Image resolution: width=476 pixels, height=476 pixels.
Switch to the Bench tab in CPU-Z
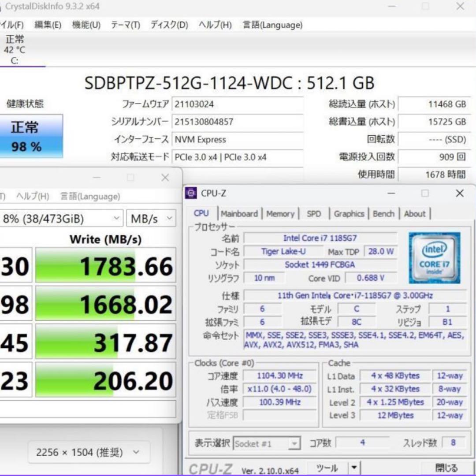[x=383, y=214]
